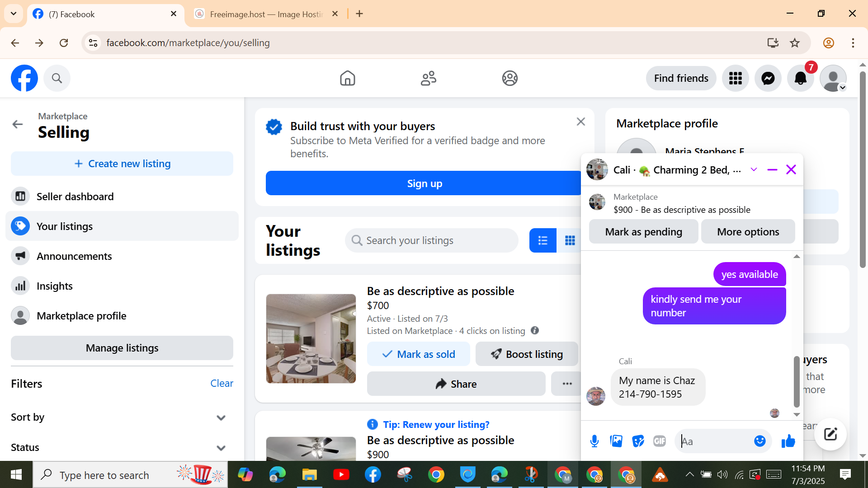868x488 pixels.
Task: Open the Facebook menu grid icon
Action: pyautogui.click(x=735, y=78)
